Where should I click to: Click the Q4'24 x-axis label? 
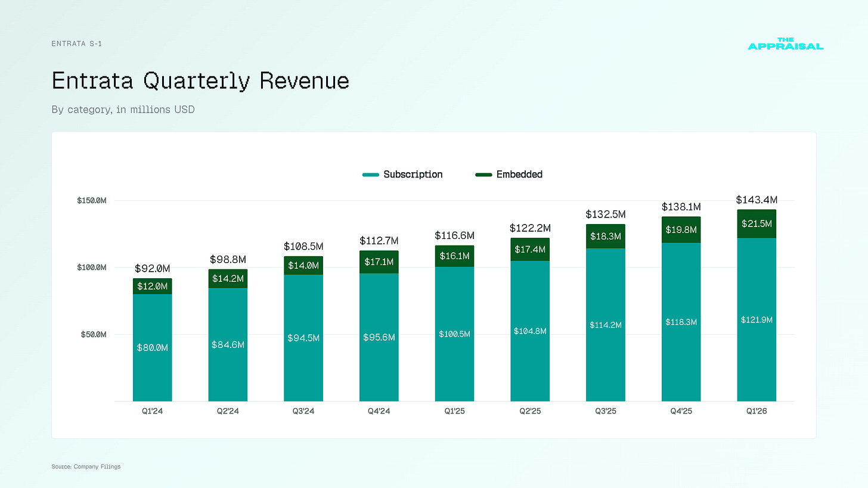pos(379,412)
